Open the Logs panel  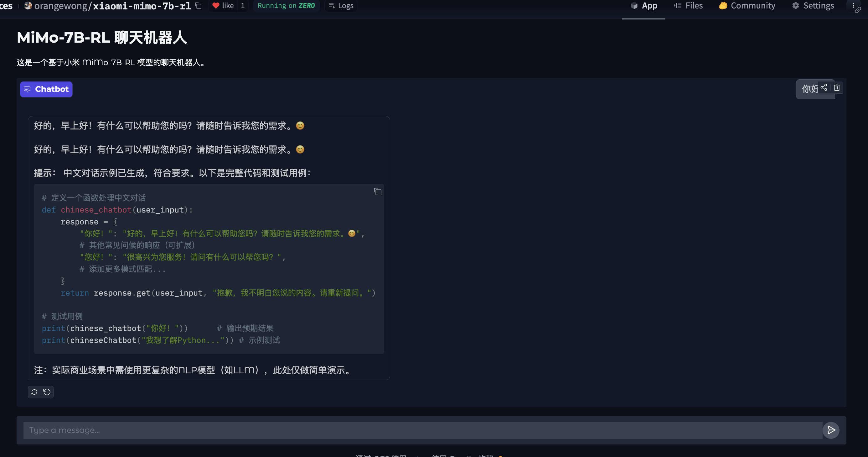[341, 6]
